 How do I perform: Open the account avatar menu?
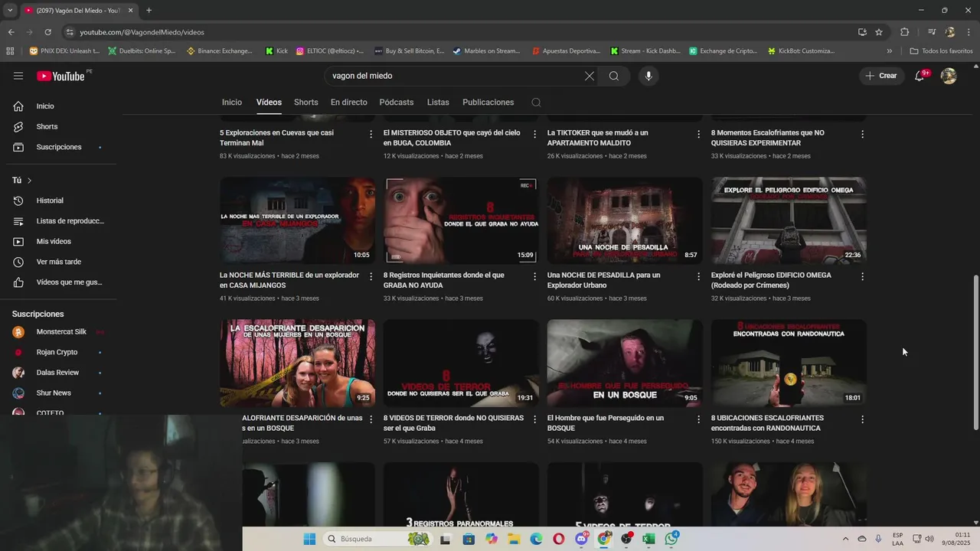click(x=949, y=76)
